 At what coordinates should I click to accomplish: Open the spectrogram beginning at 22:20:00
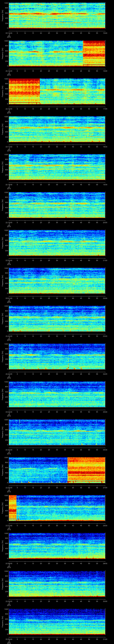click(x=57, y=243)
